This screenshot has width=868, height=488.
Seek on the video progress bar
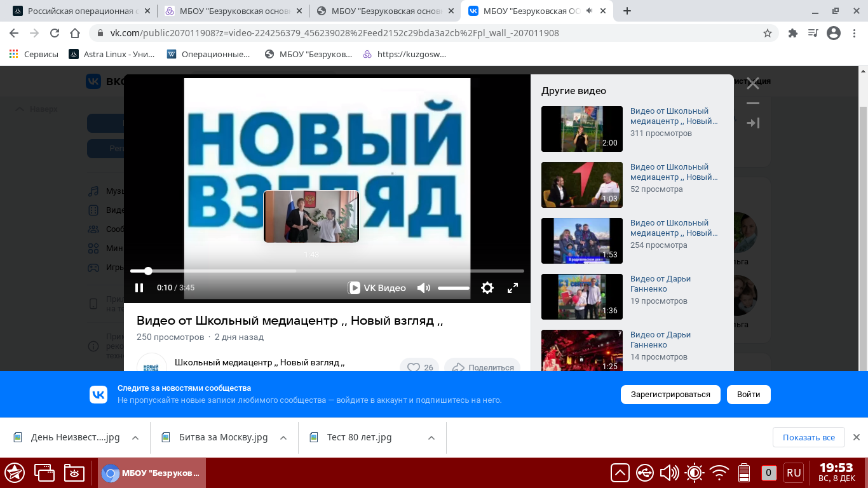[327, 271]
